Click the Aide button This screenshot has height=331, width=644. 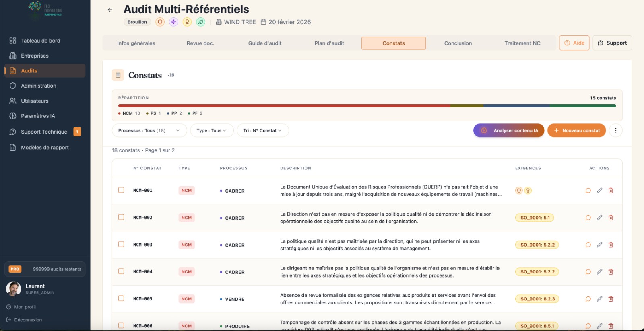574,43
